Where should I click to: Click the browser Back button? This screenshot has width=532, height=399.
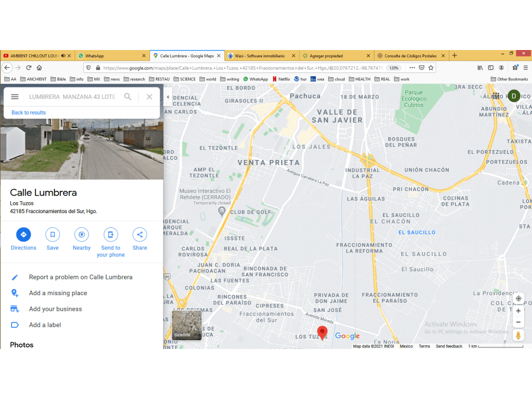(x=7, y=67)
